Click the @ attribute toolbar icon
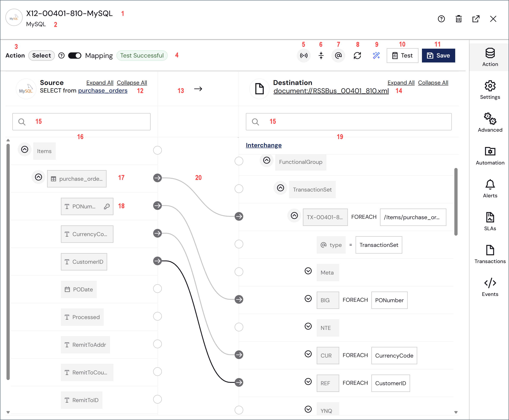 (x=338, y=55)
